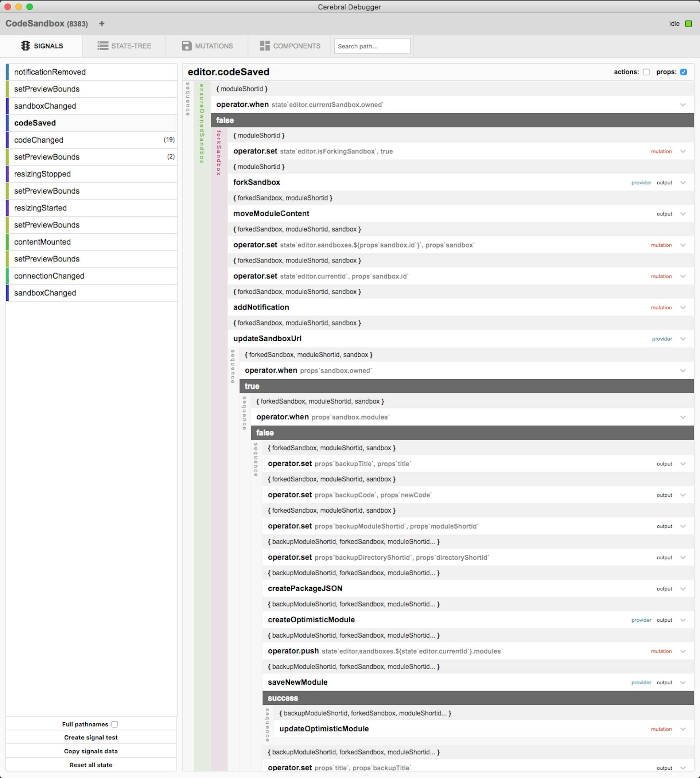Click the plus icon next to CodeSandbox
700x778 pixels.
(102, 23)
